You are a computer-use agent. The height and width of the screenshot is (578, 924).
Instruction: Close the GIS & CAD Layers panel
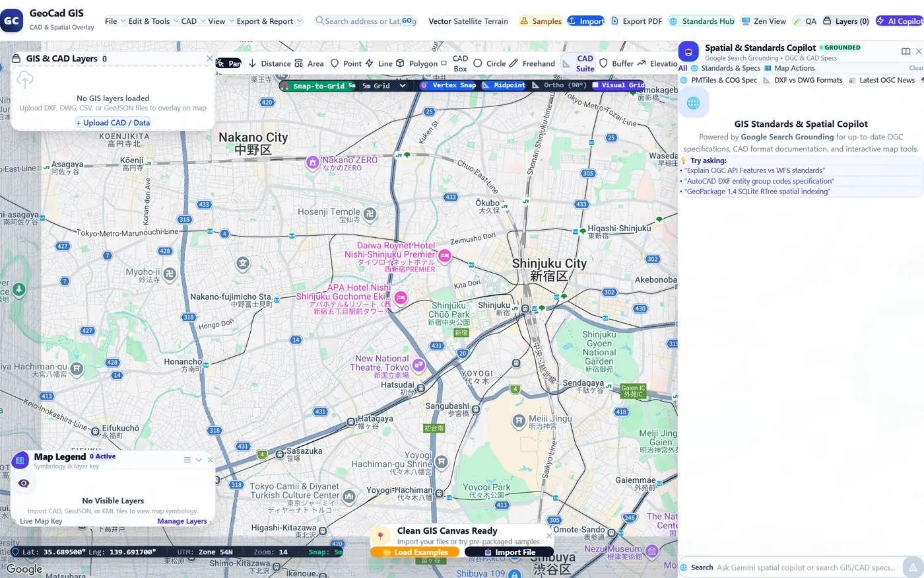coord(210,59)
